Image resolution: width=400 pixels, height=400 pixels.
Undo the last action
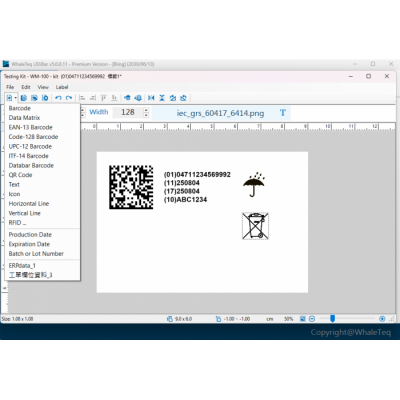click(58, 98)
